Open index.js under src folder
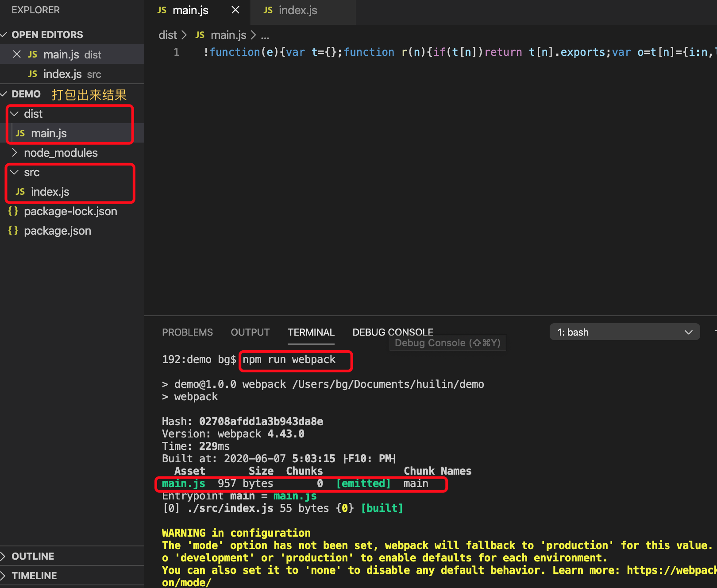 click(72, 192)
